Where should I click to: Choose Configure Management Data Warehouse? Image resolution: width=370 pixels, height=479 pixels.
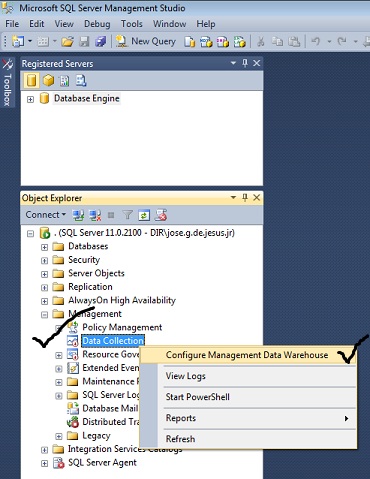point(248,355)
